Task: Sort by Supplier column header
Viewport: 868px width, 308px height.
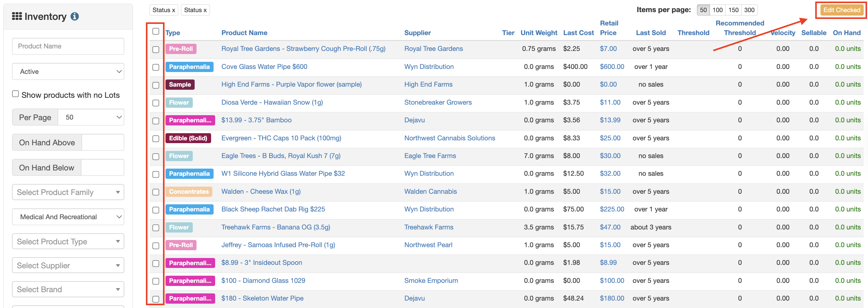Action: 418,33
